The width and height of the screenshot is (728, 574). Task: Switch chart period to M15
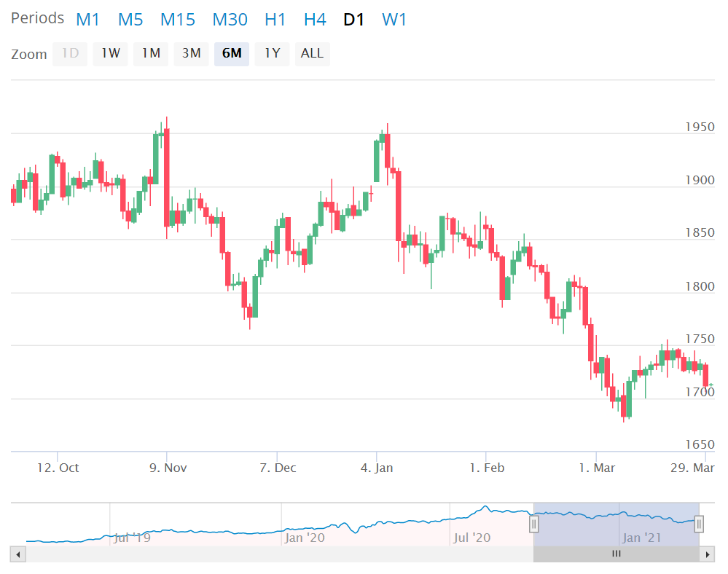click(x=177, y=20)
